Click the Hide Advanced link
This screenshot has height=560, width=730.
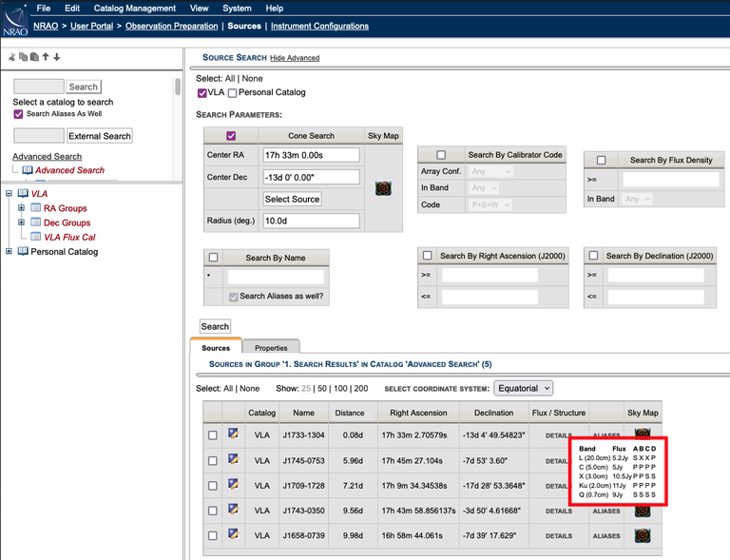(x=295, y=58)
